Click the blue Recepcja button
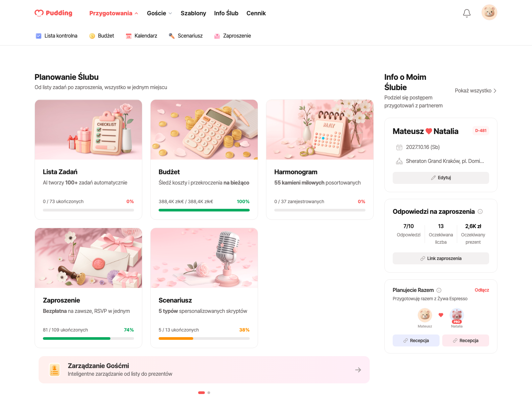Screen dimensions: 532x399 click(x=416, y=341)
